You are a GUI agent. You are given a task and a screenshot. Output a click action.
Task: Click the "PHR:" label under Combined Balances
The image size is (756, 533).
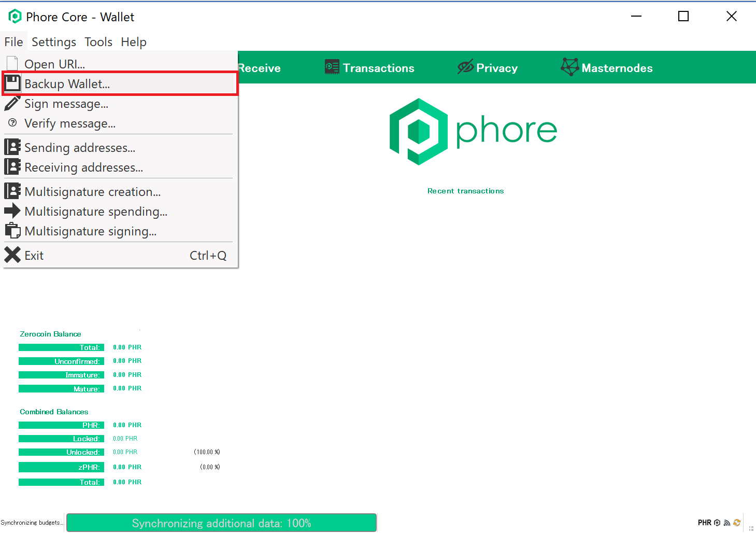61,425
